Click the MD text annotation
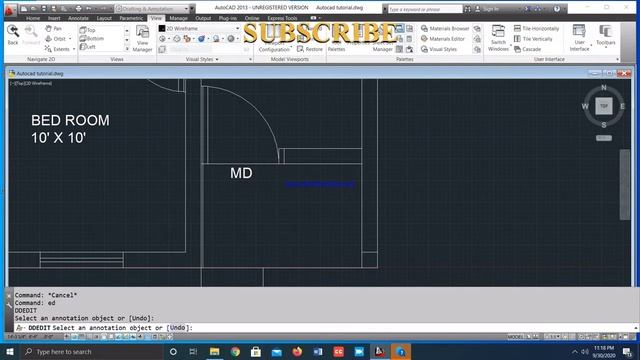Viewport: 640px width, 360px height. 241,173
